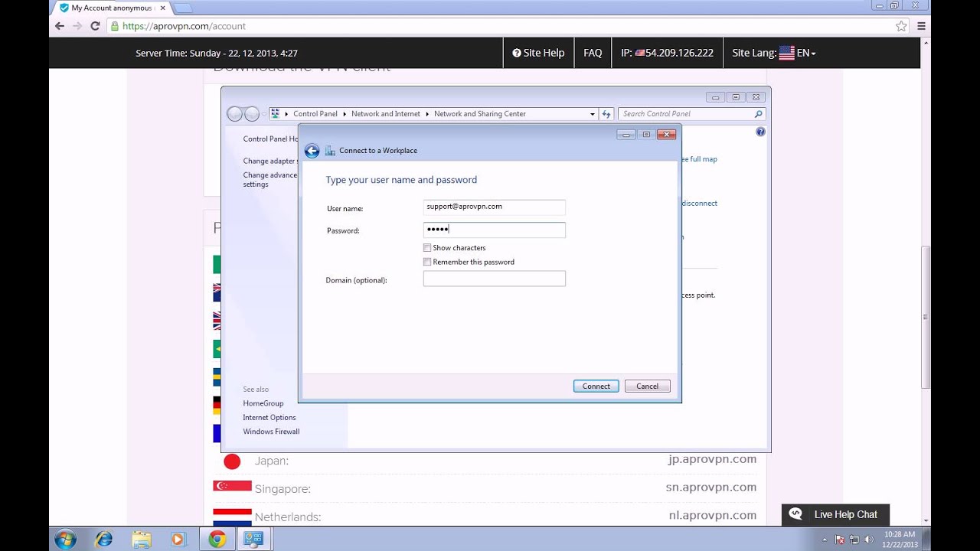
Task: Click Chrome address bar URL
Action: 184,25
